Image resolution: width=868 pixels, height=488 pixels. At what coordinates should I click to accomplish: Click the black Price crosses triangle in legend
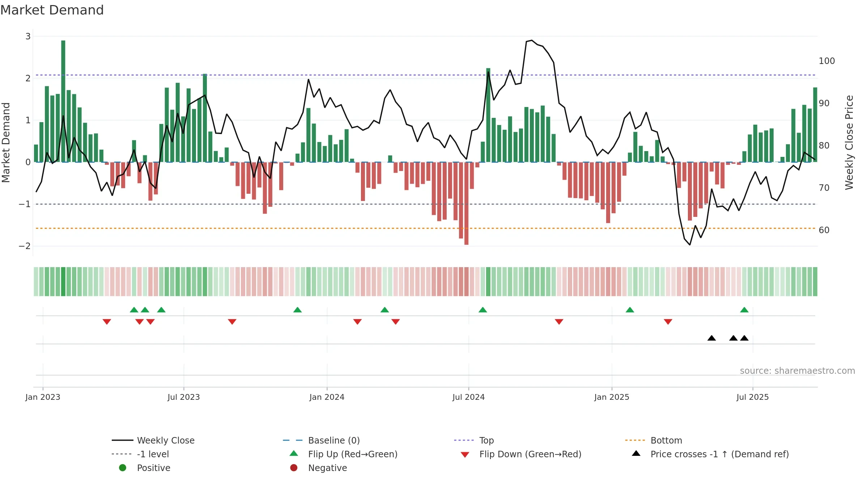(x=636, y=453)
